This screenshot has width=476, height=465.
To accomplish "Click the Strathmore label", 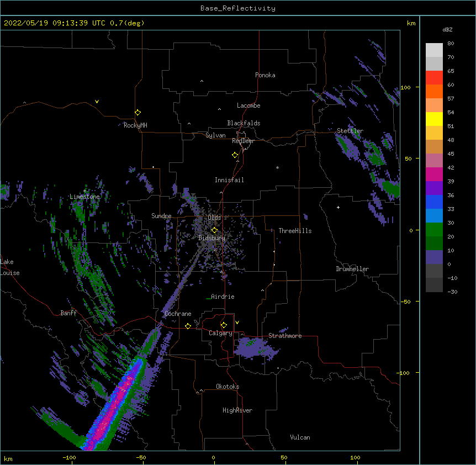I will 285,336.
